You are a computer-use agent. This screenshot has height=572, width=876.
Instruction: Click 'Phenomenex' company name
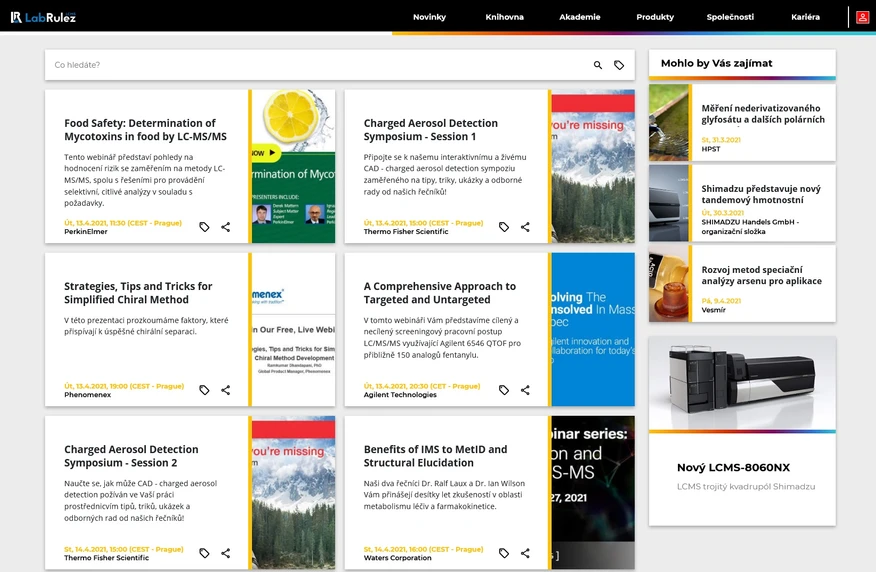[87, 395]
